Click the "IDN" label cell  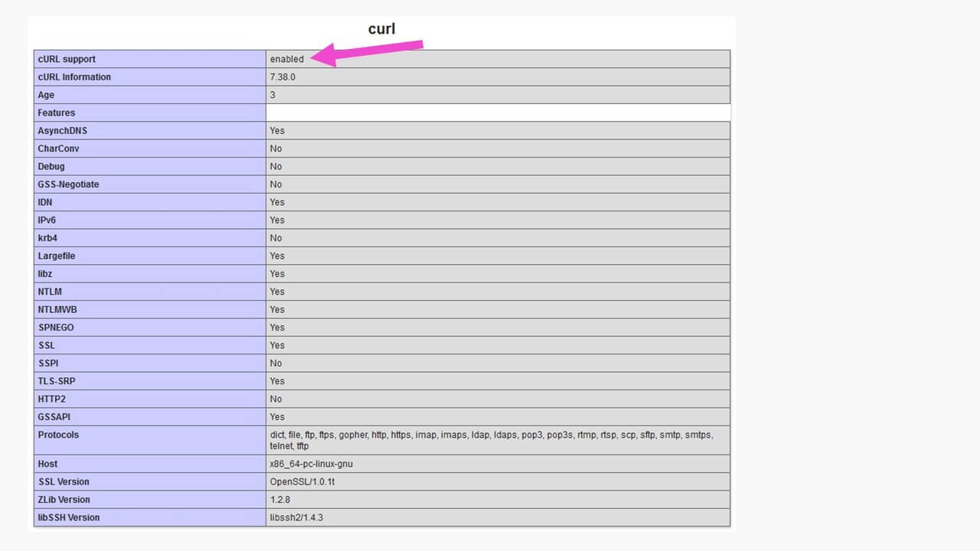[x=150, y=202]
